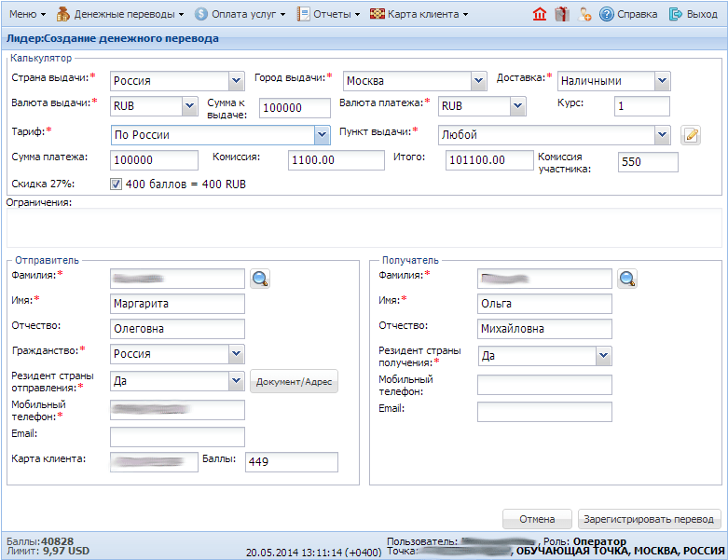The image size is (728, 560).
Task: Click the gift box toolbar icon
Action: pyautogui.click(x=561, y=14)
